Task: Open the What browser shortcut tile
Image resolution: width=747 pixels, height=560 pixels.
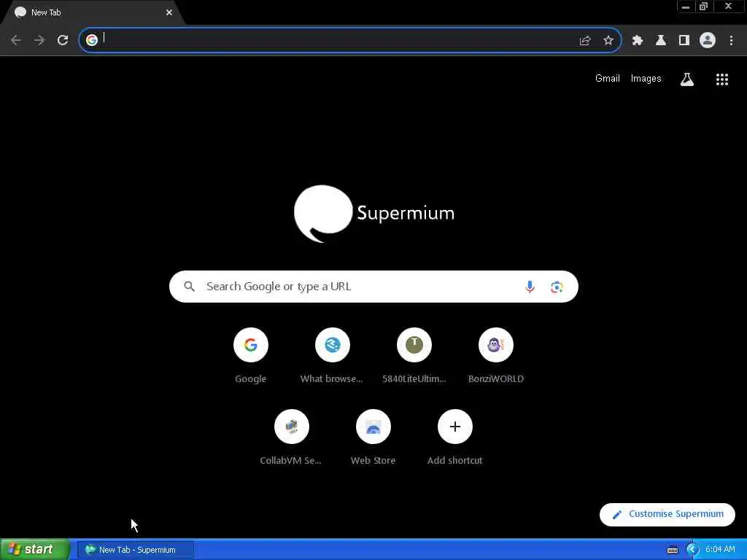Action: coord(332,355)
